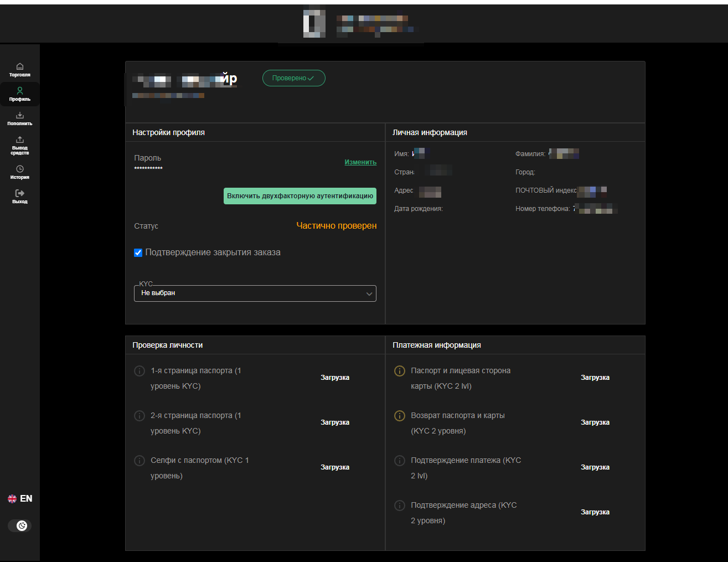Click the Вывод средств menu label
This screenshot has height=562, width=728.
click(20, 151)
